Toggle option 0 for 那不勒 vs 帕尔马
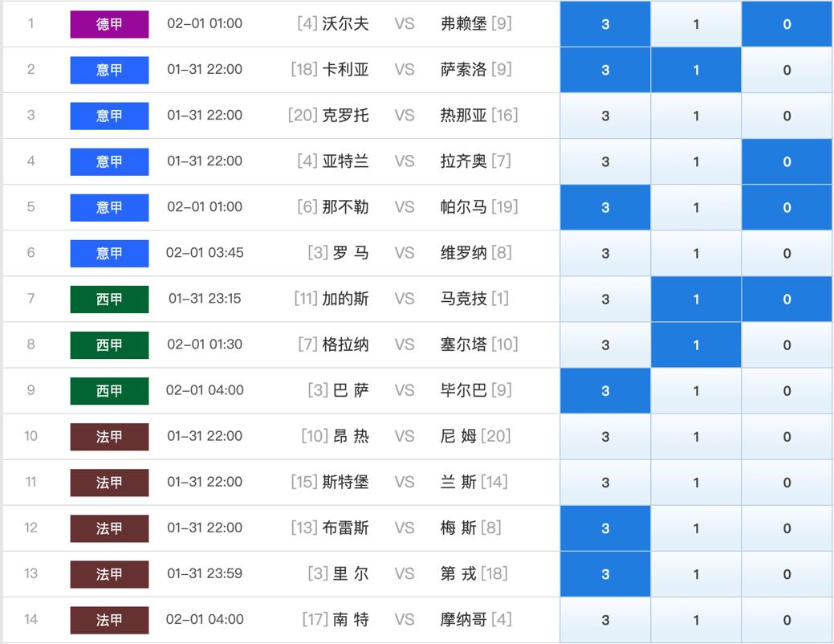This screenshot has height=644, width=834. [x=787, y=207]
